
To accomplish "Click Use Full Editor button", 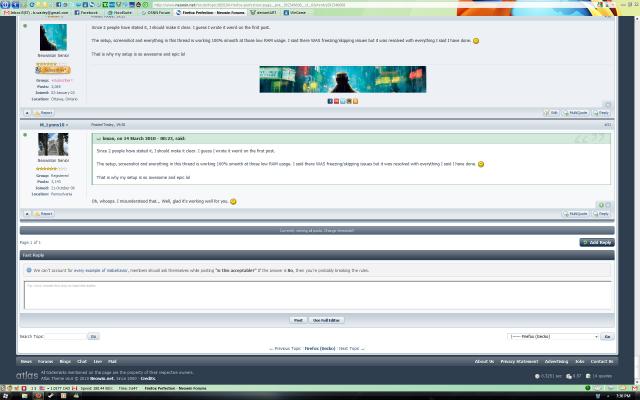I will [x=326, y=320].
